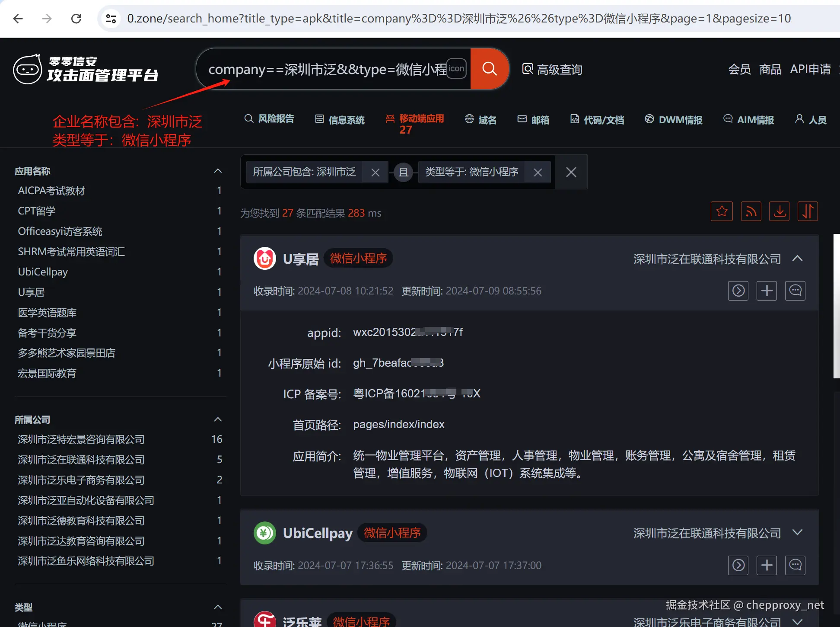Open the 信息系统 tab

coord(340,119)
